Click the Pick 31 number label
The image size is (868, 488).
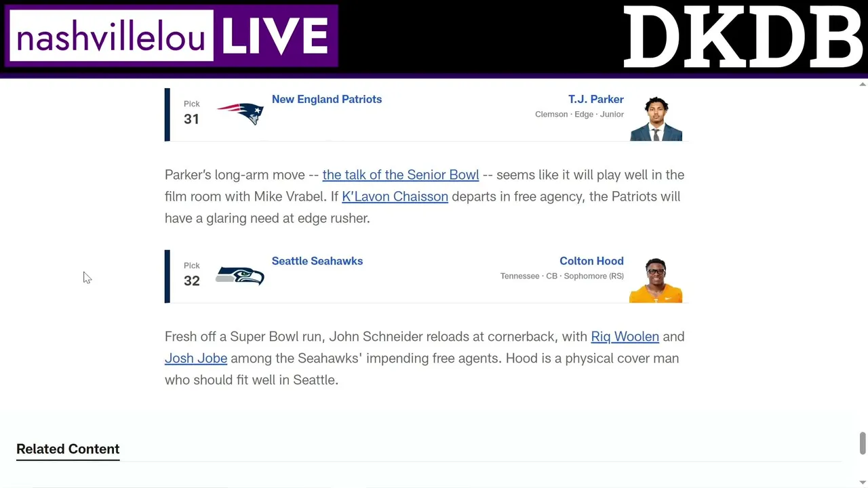[191, 119]
